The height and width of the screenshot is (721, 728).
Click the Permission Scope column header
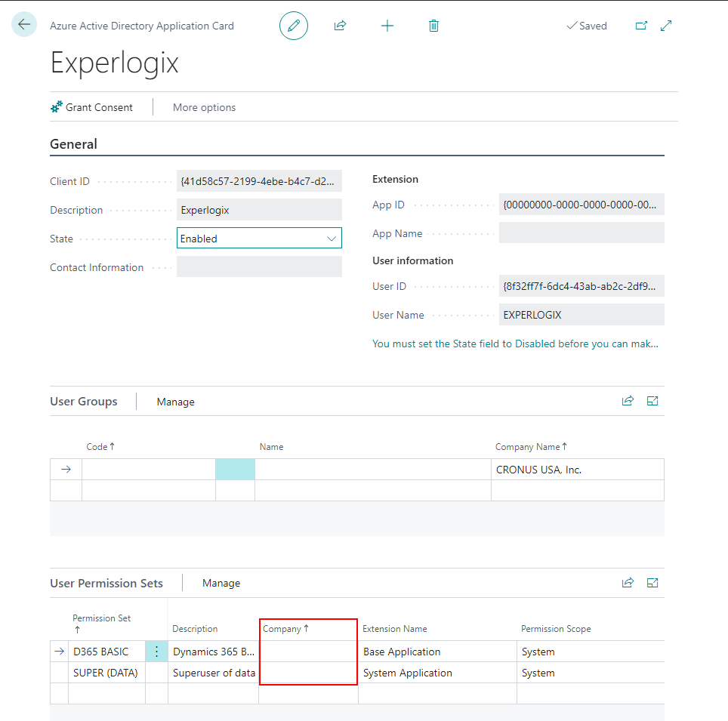pos(556,629)
